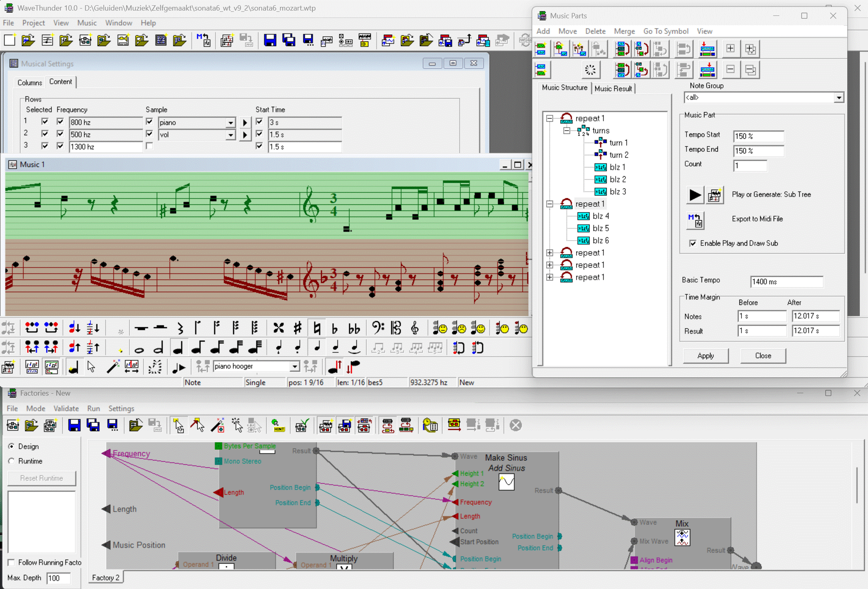Screen dimensions: 868x589
Task: Click the natural accidental icon
Action: [x=317, y=328]
